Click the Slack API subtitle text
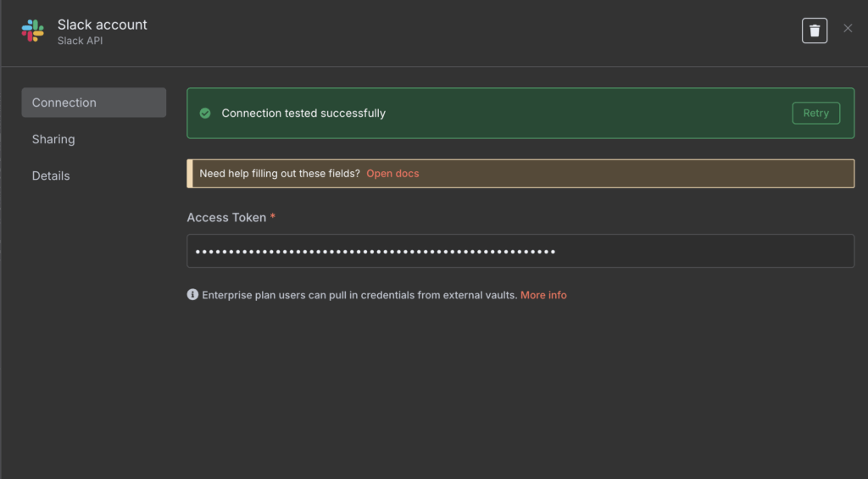868x479 pixels. [x=81, y=41]
